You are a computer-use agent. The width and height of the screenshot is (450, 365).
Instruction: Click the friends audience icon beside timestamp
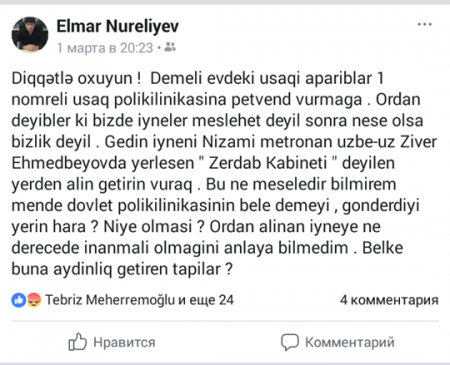click(x=170, y=47)
